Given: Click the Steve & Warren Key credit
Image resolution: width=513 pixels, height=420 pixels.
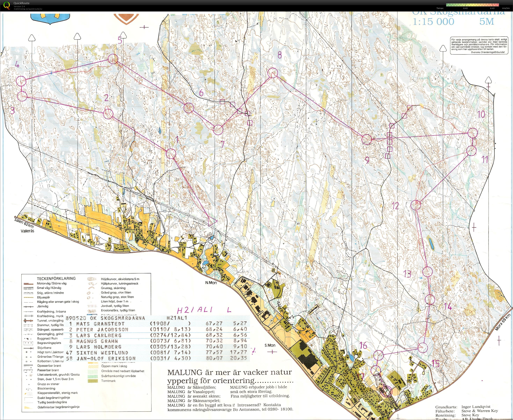Looking at the screenshot, I should 480,411.
